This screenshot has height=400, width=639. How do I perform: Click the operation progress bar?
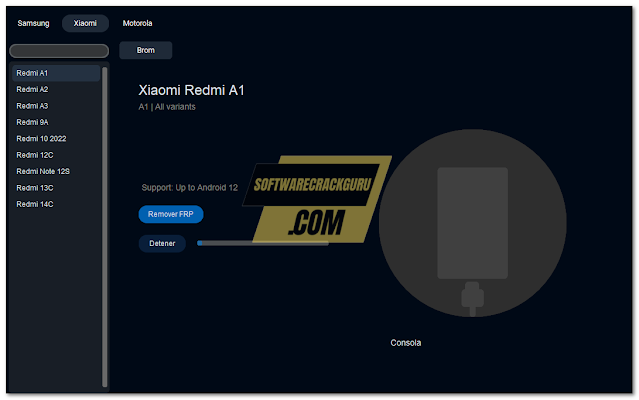[263, 243]
